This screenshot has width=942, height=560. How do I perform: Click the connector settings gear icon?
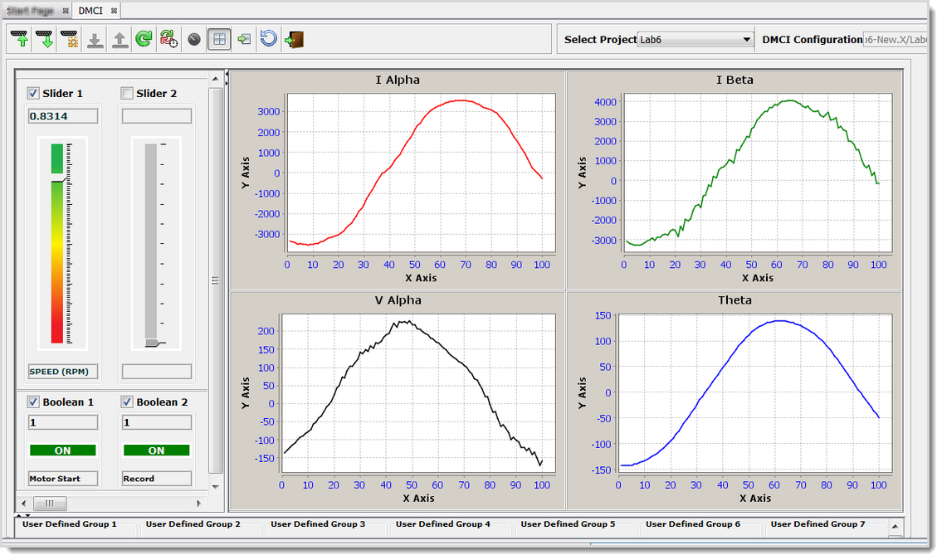[69, 39]
